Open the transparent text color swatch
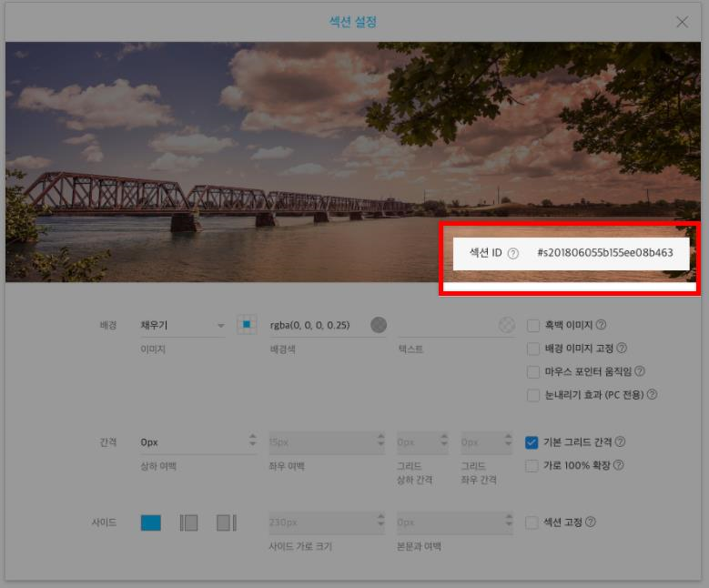Viewport: 709px width, 588px height. 507,325
